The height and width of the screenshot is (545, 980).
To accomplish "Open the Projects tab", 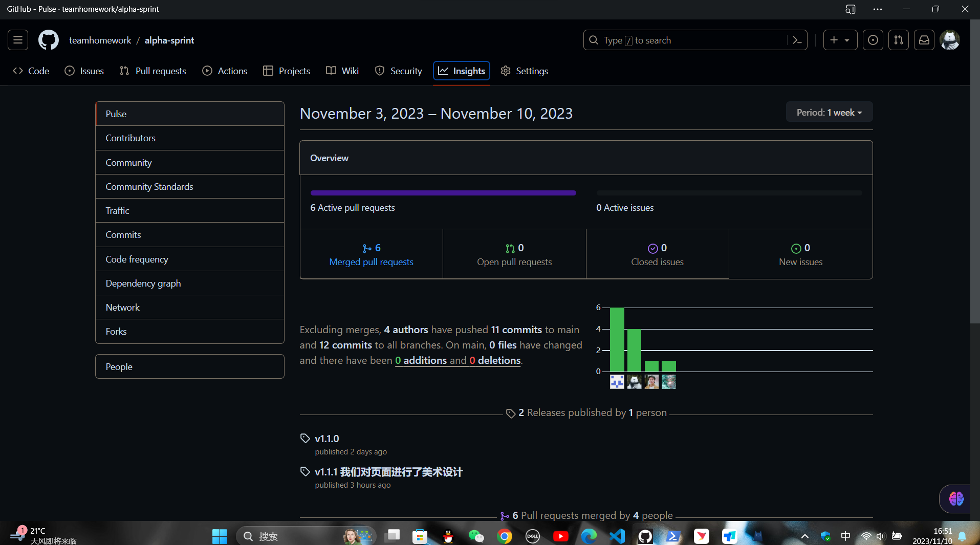I will point(287,71).
